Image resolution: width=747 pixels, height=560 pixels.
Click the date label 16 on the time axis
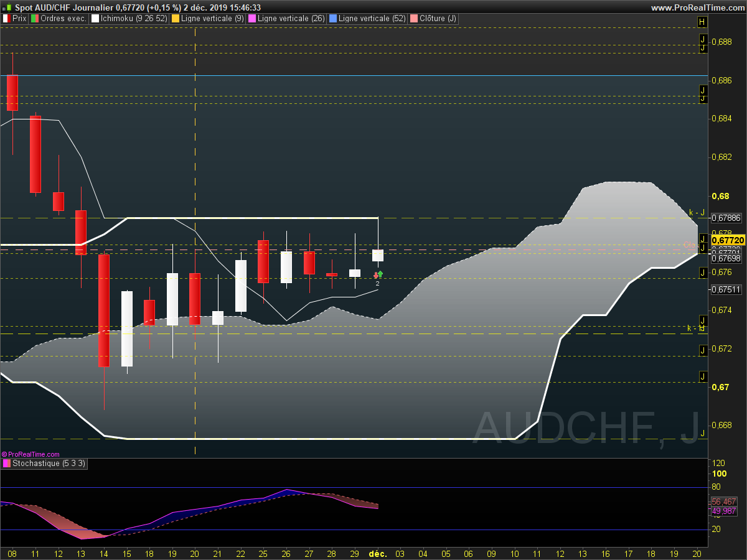[605, 553]
